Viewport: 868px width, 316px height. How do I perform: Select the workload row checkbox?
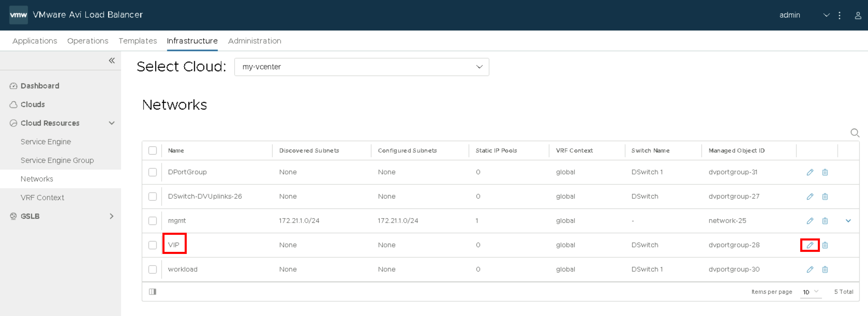153,269
